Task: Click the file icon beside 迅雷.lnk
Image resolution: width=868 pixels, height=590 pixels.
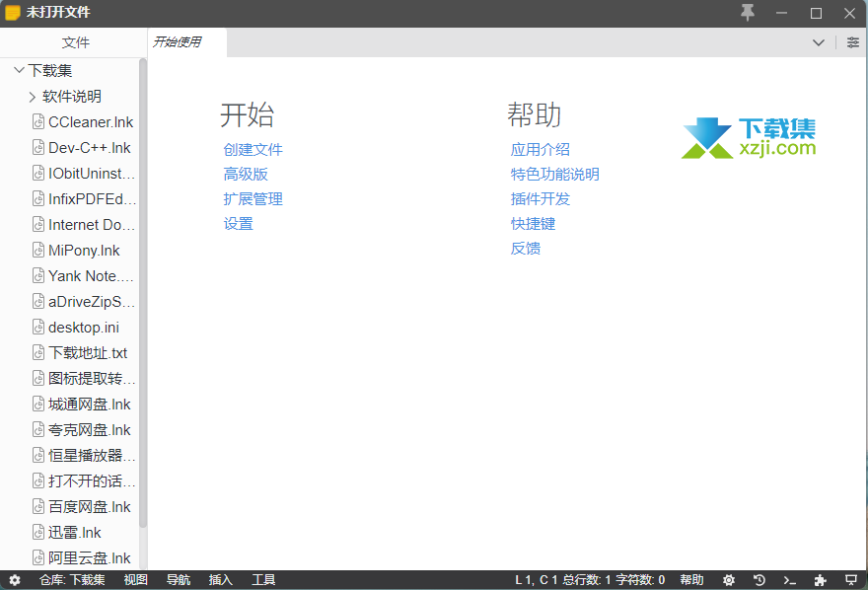Action: tap(38, 533)
